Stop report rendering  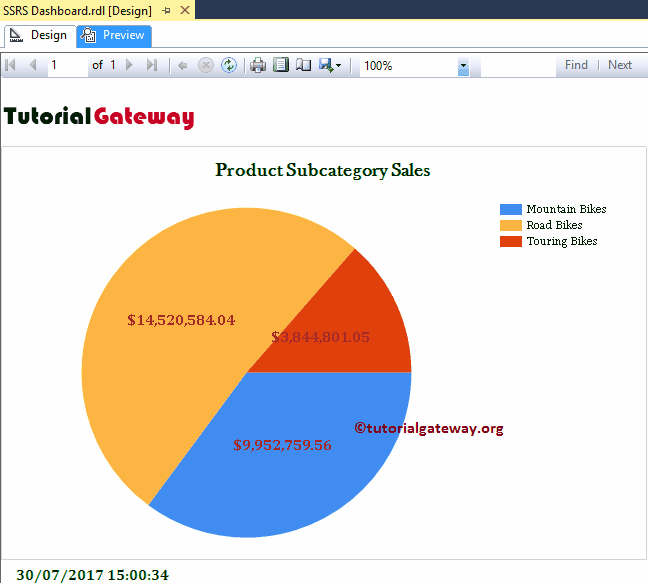point(205,65)
